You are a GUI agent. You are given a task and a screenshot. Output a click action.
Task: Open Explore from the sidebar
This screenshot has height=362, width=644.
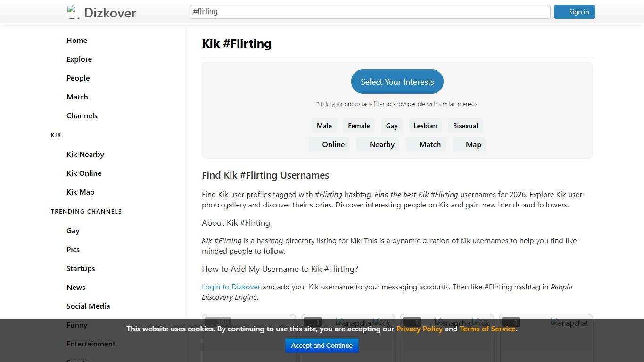click(79, 59)
